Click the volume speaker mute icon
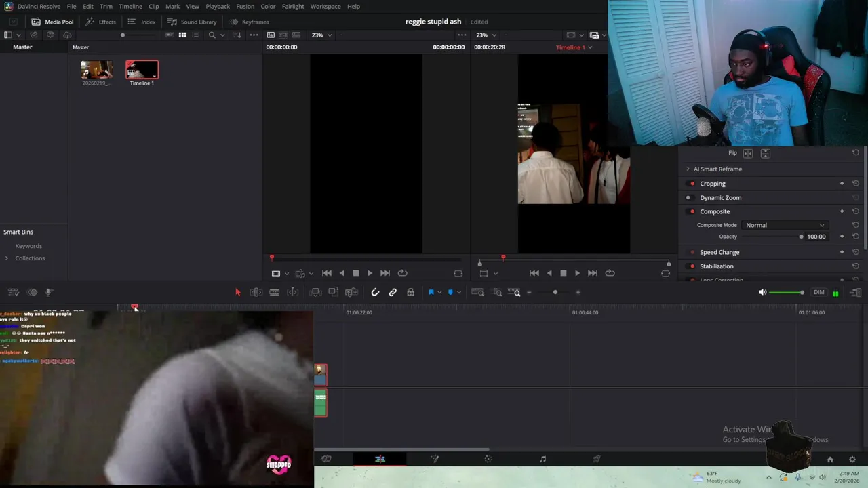Image resolution: width=868 pixels, height=488 pixels. pos(762,292)
